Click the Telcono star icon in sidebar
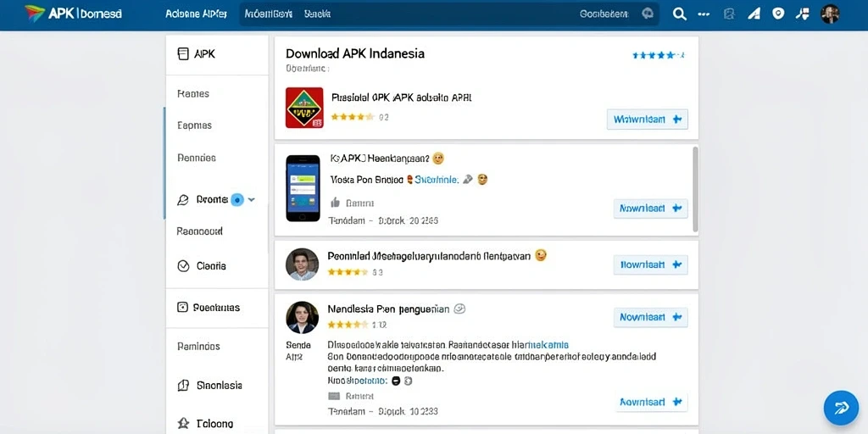This screenshot has width=868, height=434. pos(183,424)
